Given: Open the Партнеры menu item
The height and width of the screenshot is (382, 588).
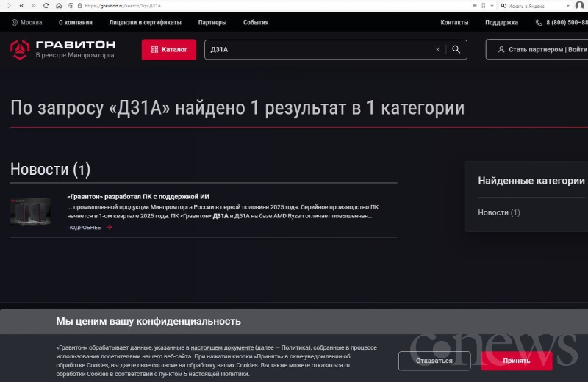Looking at the screenshot, I should click(x=212, y=23).
